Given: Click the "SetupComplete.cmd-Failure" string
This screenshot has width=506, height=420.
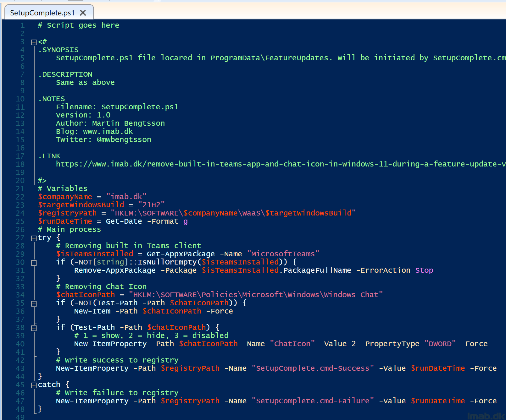Looking at the screenshot, I should [313, 401].
